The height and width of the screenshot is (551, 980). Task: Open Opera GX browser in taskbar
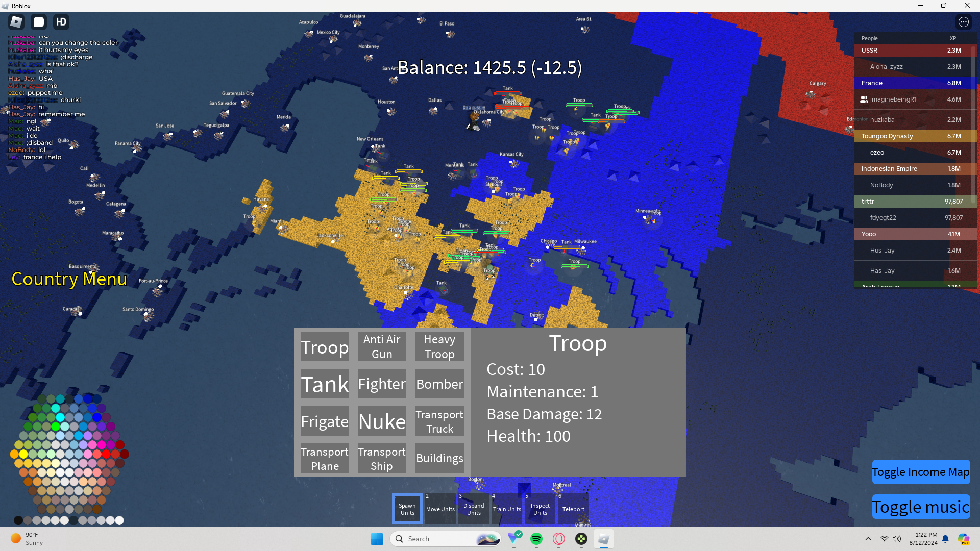click(x=559, y=539)
